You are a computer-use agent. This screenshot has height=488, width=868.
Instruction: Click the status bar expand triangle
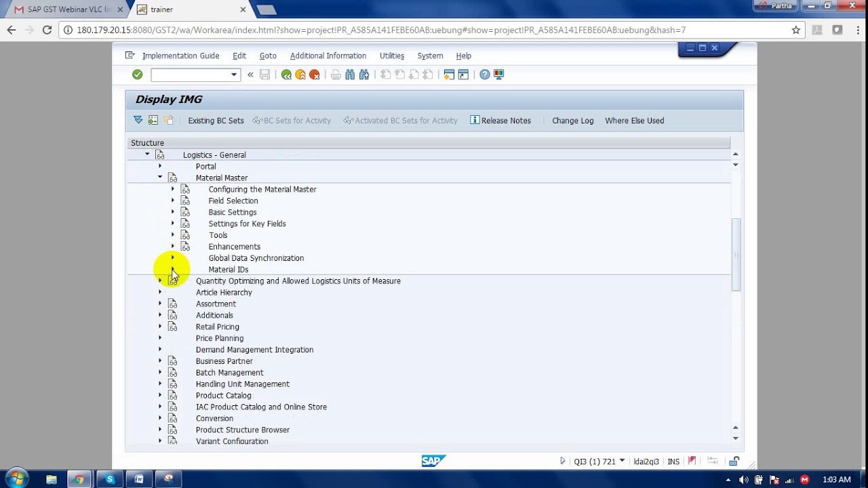coord(562,461)
